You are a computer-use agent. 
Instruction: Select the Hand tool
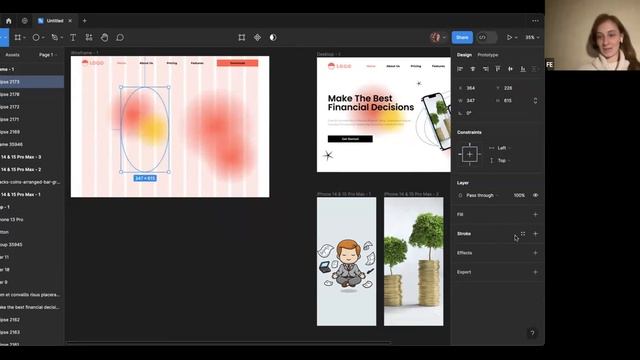coord(104,38)
